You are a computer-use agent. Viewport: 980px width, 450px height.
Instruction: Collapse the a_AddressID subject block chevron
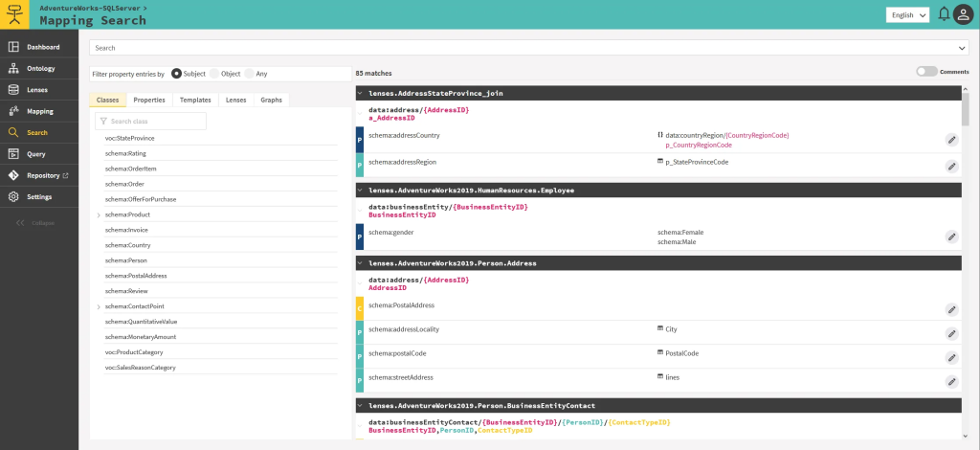point(360,114)
